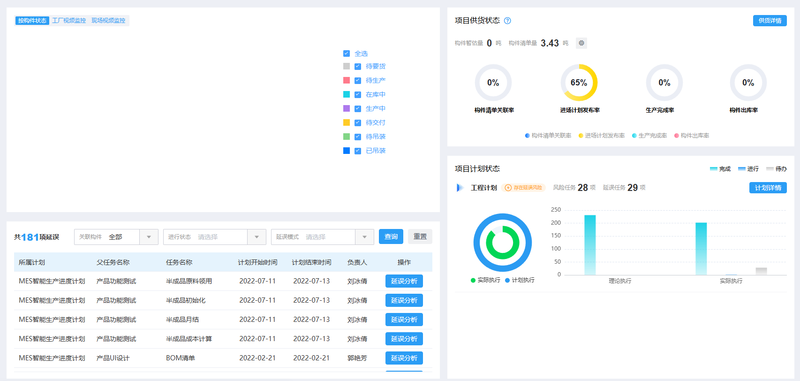
Task: Toggle the 进行 chart legend marker
Action: pyautogui.click(x=742, y=169)
